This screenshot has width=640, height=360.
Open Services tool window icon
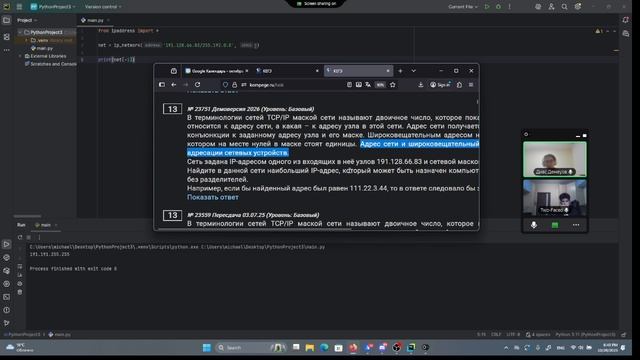(x=7, y=284)
